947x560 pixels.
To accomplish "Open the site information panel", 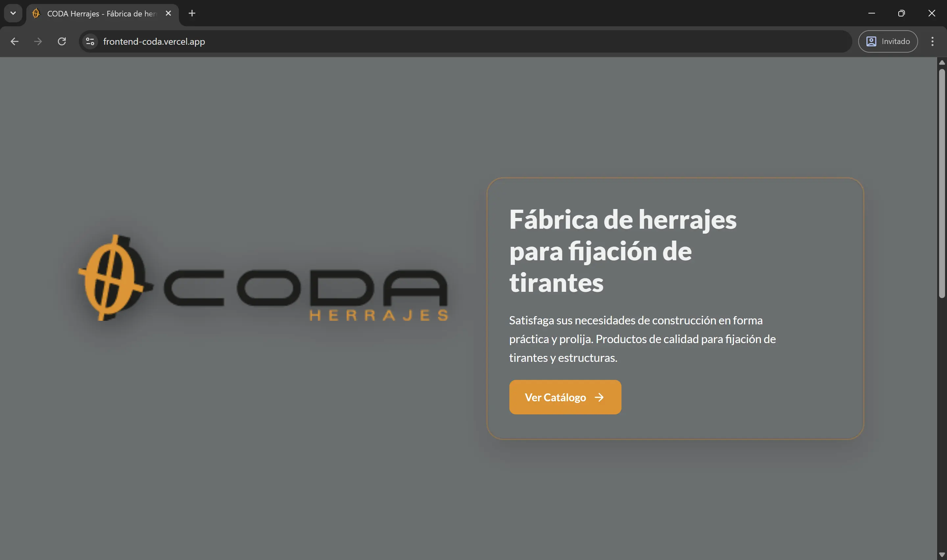I will tap(89, 41).
